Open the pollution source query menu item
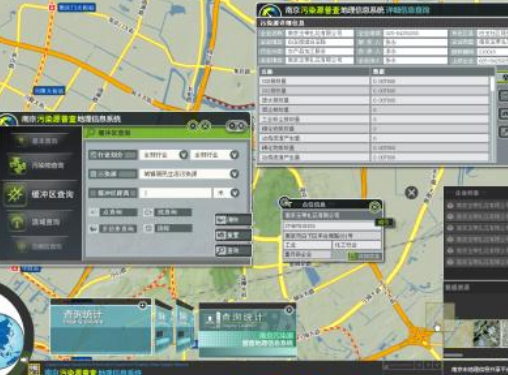This screenshot has height=375, width=508. (x=39, y=165)
